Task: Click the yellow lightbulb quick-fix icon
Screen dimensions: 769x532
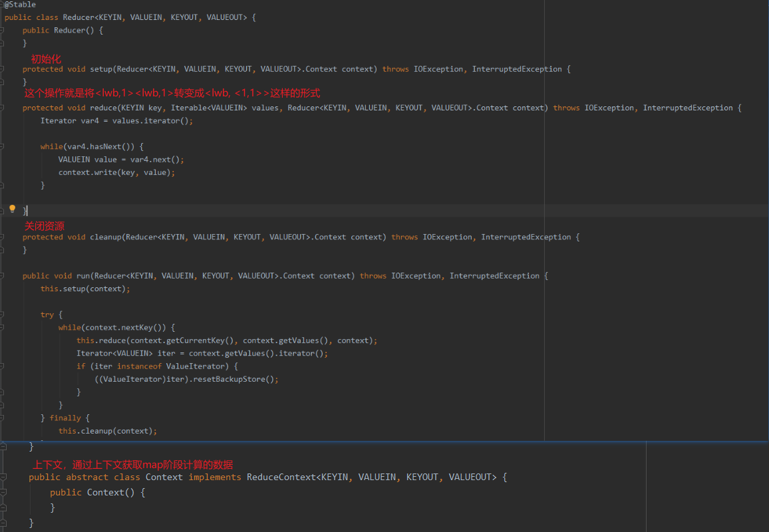Action: point(12,209)
